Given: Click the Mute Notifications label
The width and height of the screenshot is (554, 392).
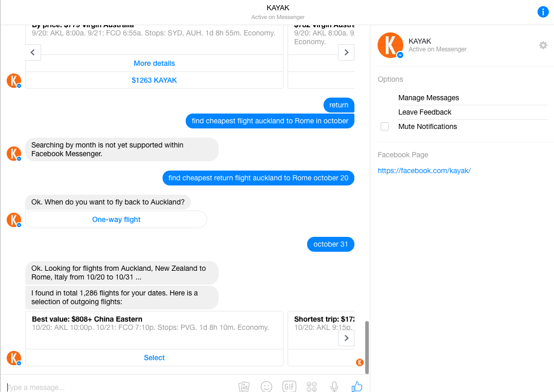Looking at the screenshot, I should [x=427, y=127].
